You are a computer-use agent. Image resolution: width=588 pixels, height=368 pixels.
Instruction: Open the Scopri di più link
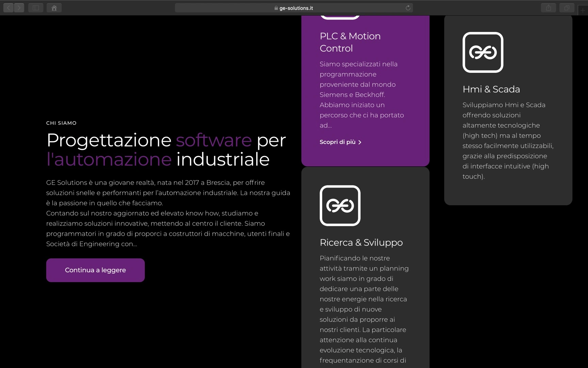tap(341, 142)
